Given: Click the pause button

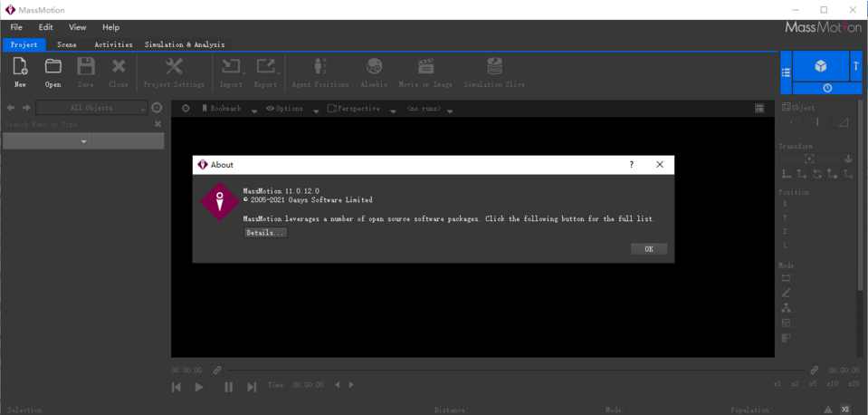Looking at the screenshot, I should [229, 387].
